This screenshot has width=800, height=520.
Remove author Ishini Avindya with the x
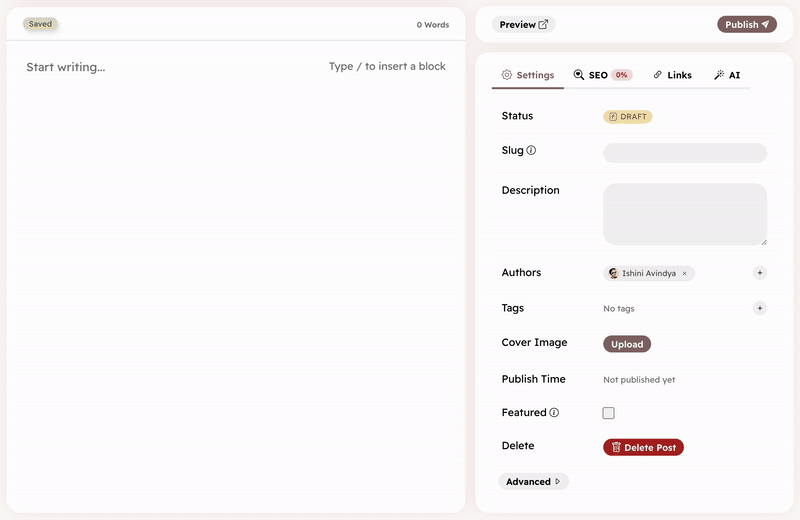pos(684,273)
